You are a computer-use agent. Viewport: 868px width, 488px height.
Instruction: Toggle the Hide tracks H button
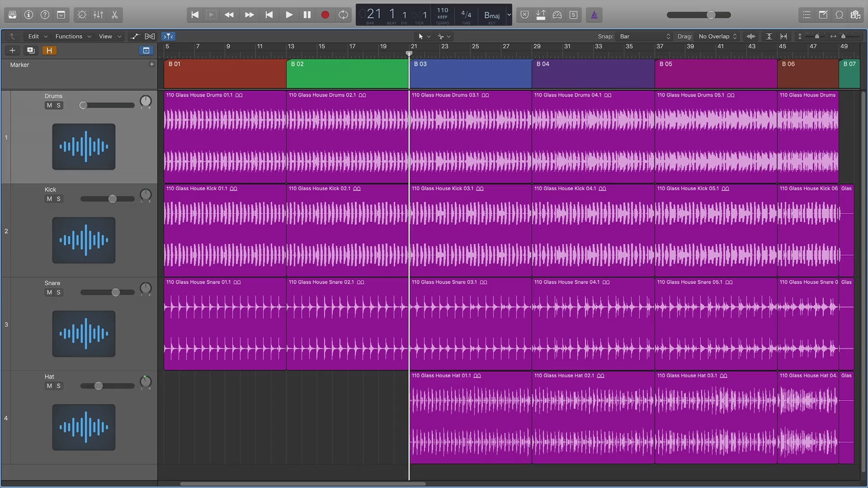tap(49, 50)
